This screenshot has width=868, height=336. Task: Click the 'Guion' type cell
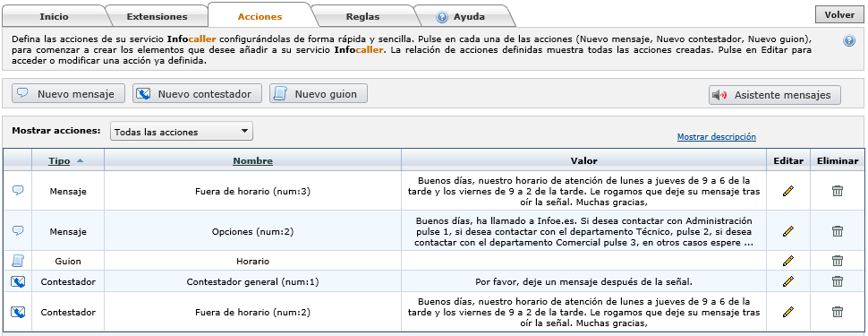point(67,261)
